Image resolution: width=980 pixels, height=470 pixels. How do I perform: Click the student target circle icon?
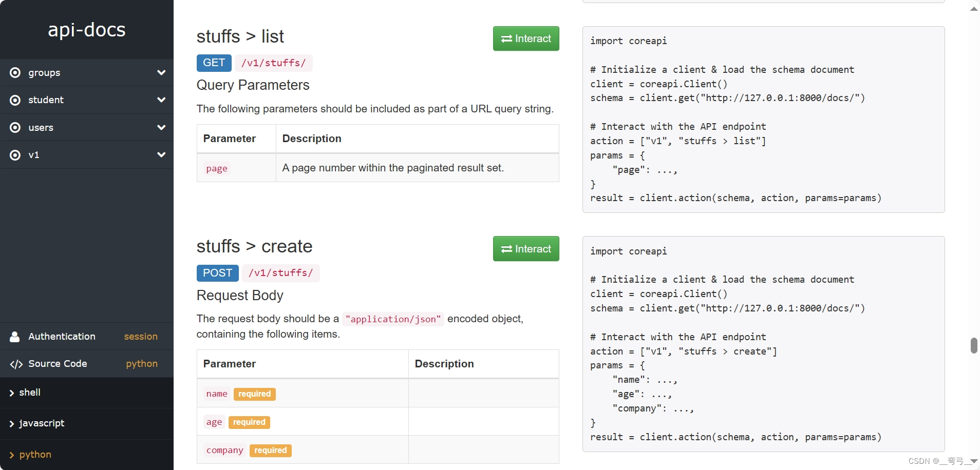click(15, 100)
